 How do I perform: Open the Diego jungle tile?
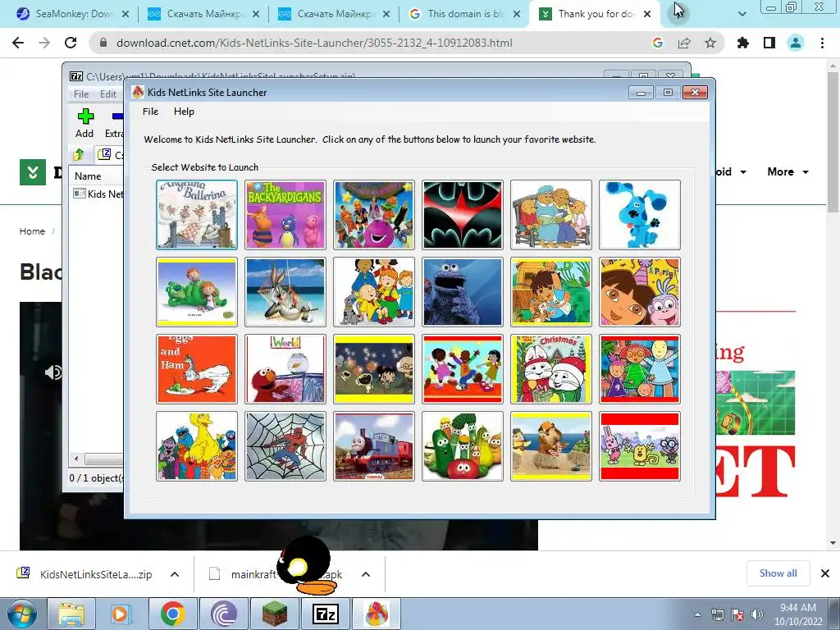pyautogui.click(x=551, y=291)
